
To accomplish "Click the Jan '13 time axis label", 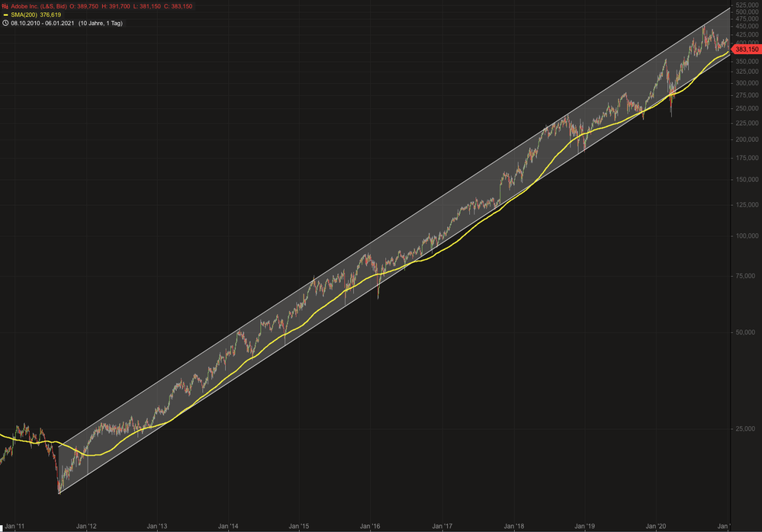I will [157, 526].
